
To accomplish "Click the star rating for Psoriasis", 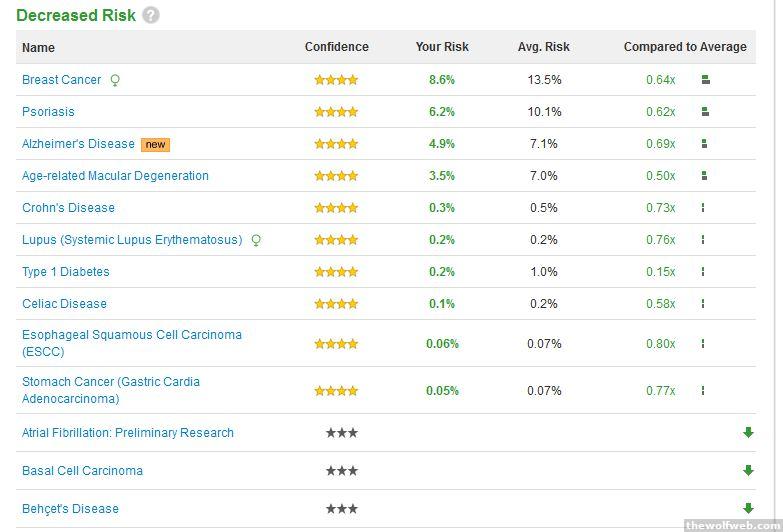I will click(336, 112).
